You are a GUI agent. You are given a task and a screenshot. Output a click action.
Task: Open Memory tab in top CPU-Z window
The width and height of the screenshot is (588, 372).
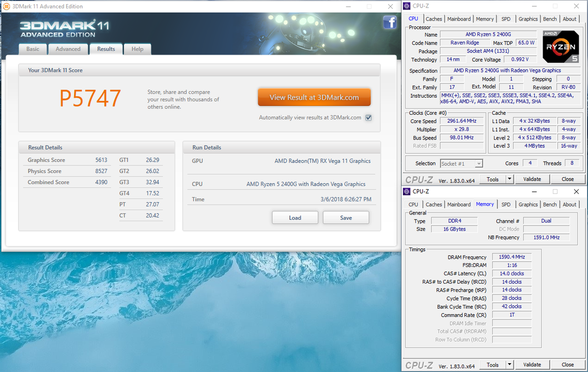[x=485, y=19]
